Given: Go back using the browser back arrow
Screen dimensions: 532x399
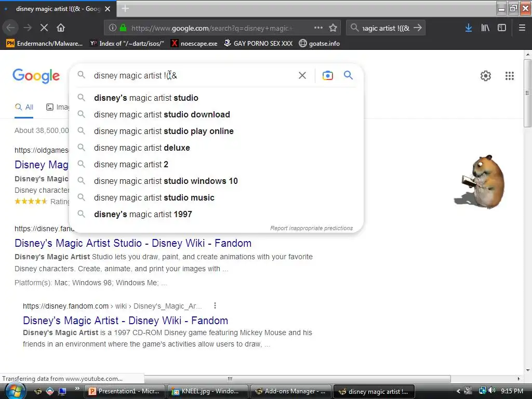Looking at the screenshot, I should click(10, 28).
